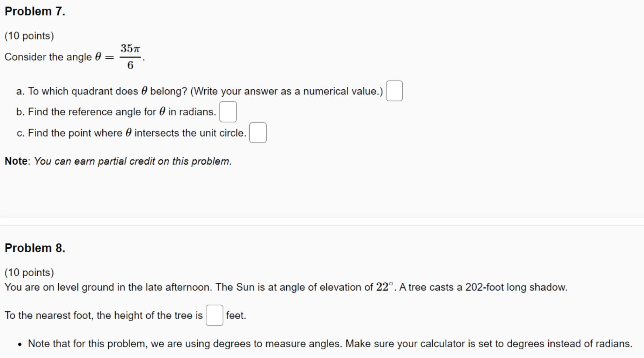
Task: Click the bold "Note" word
Action: [x=16, y=161]
